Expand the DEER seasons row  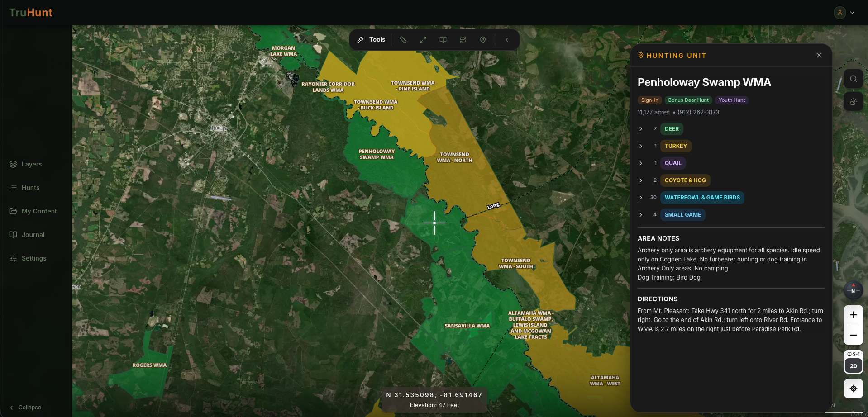click(x=641, y=129)
